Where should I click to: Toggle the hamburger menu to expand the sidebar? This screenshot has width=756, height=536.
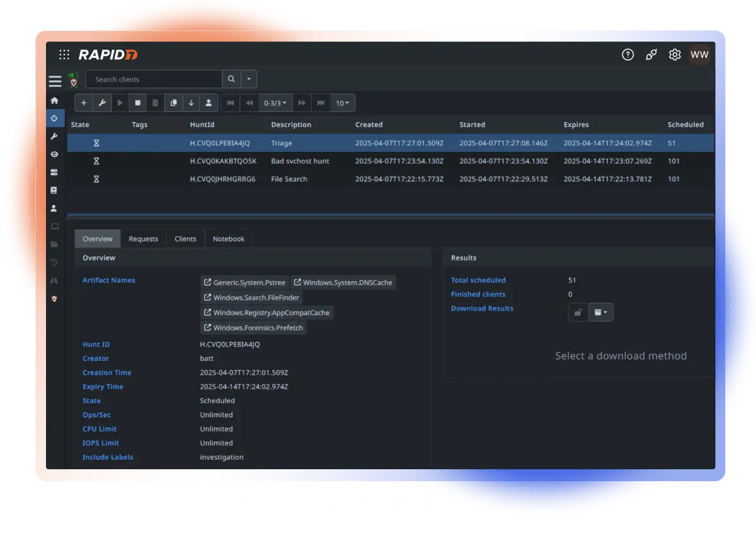click(x=55, y=81)
